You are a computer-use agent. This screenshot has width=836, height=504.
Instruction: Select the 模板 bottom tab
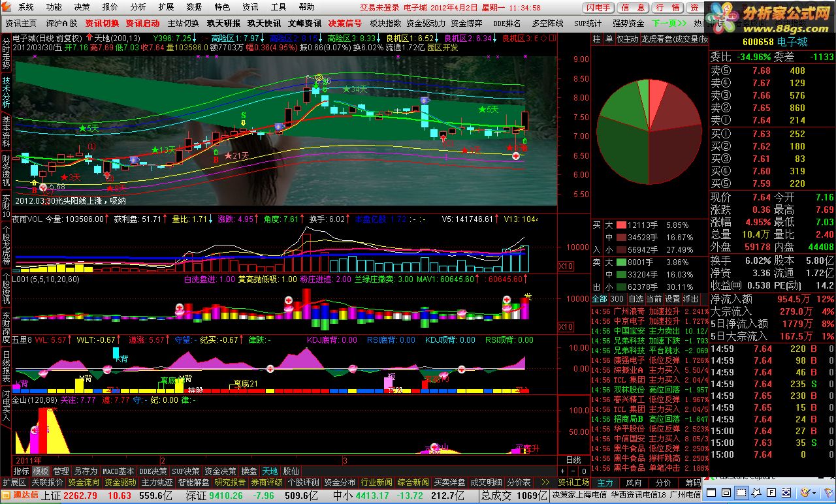pos(41,471)
